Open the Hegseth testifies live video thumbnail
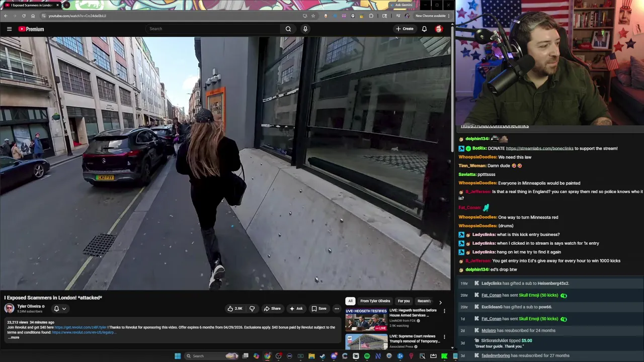This screenshot has height=362, width=644. point(366,319)
